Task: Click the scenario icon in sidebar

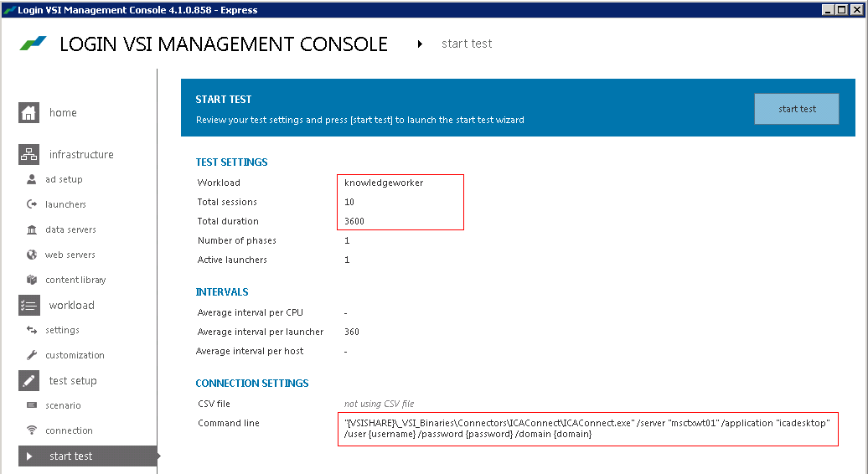Action: coord(32,405)
